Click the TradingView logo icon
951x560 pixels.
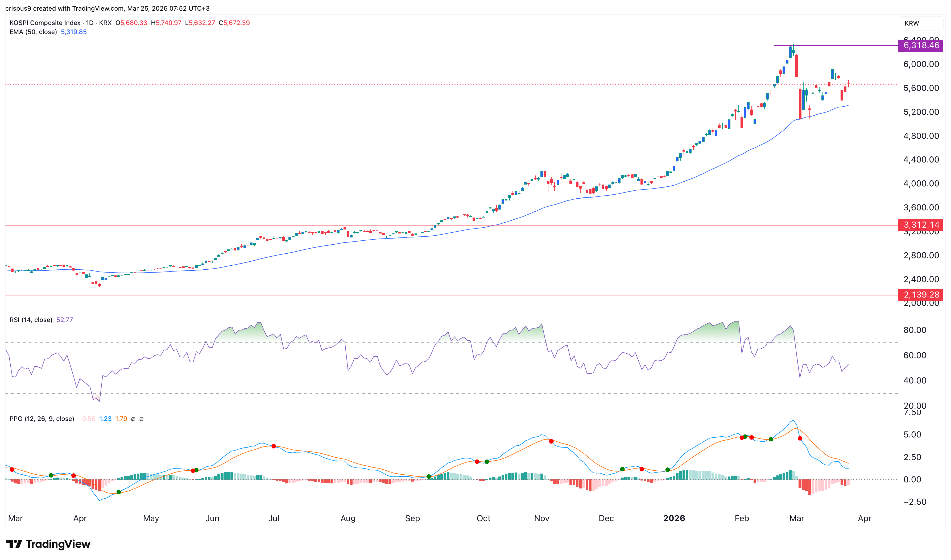point(14,544)
